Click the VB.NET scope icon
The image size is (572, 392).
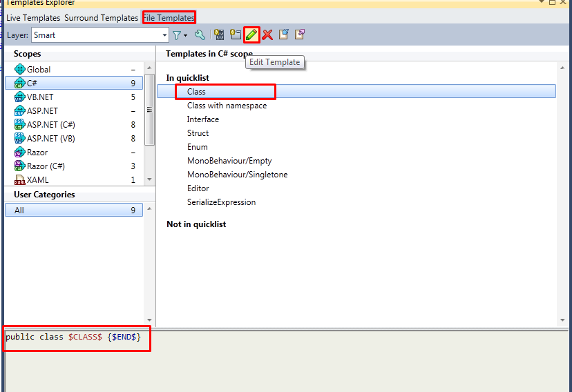(20, 97)
